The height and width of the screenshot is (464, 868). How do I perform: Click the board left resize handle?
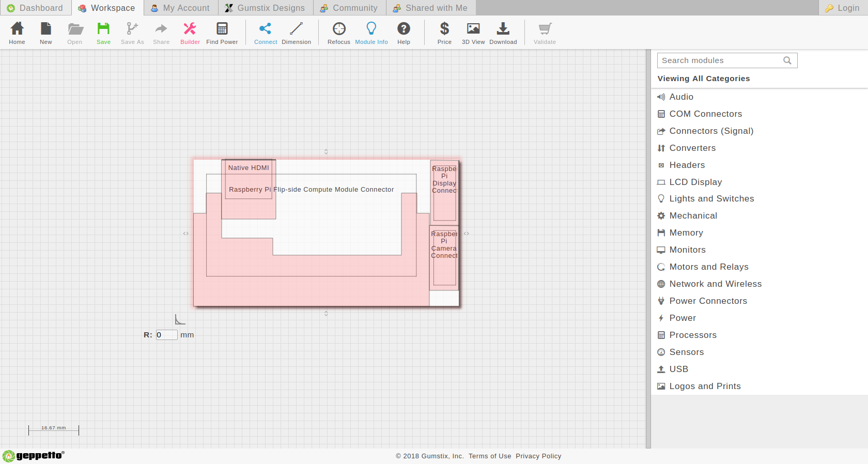(186, 234)
